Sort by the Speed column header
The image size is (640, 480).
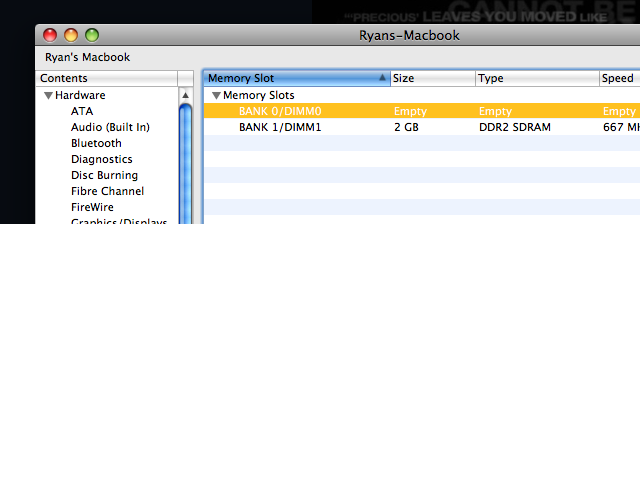[x=620, y=78]
